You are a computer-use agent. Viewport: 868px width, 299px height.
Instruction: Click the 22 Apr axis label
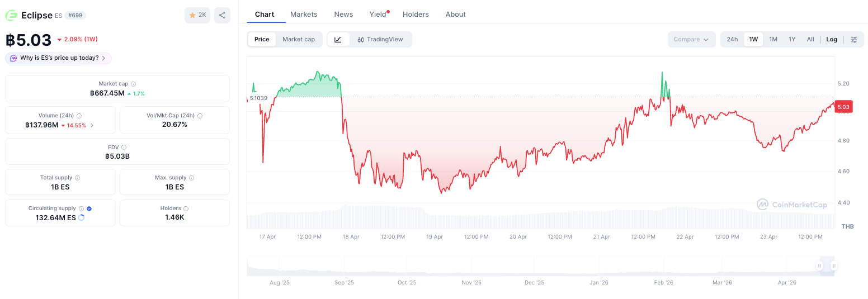pyautogui.click(x=685, y=237)
